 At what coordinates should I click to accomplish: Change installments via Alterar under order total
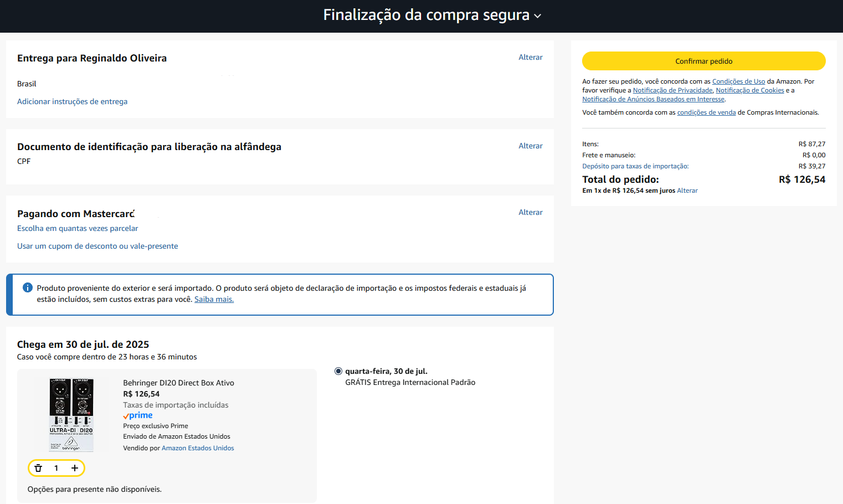click(687, 191)
